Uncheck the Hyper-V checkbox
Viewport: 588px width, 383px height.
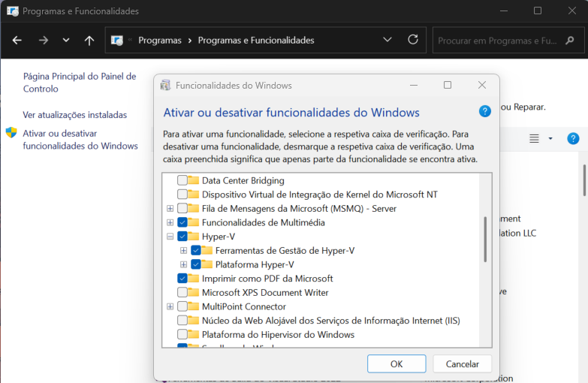click(x=182, y=237)
